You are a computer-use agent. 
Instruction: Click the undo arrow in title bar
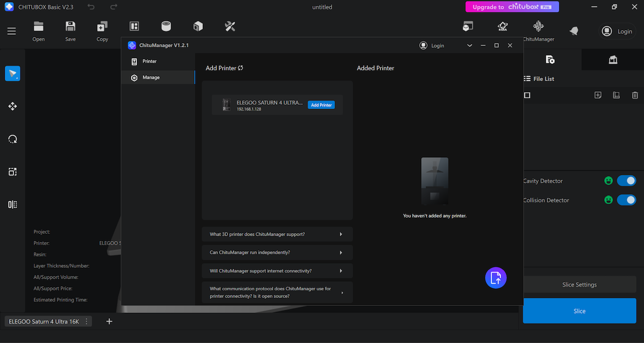coord(91,7)
